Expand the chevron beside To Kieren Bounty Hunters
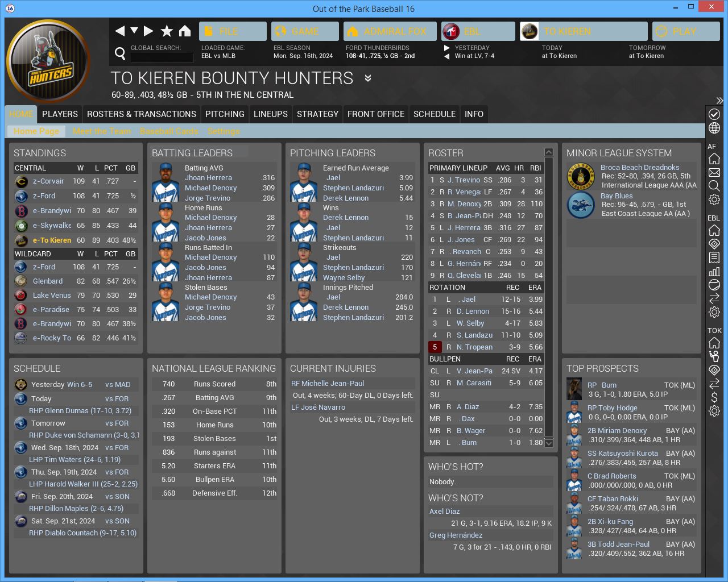The height and width of the screenshot is (582, 728). pyautogui.click(x=368, y=78)
